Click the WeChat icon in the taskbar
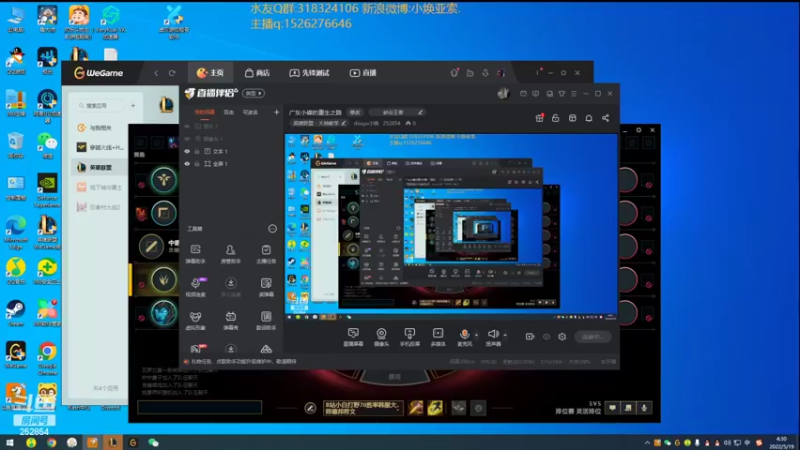 coord(154,442)
